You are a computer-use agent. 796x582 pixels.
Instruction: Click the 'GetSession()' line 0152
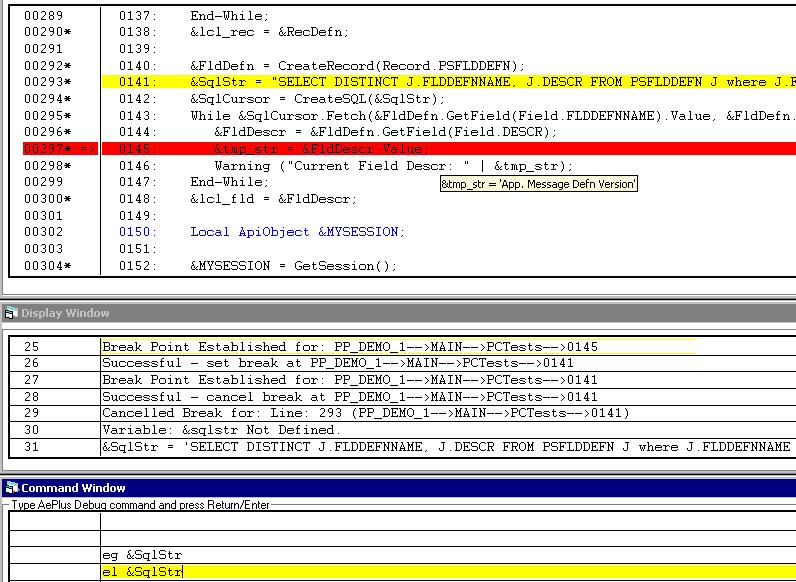pyautogui.click(x=293, y=266)
